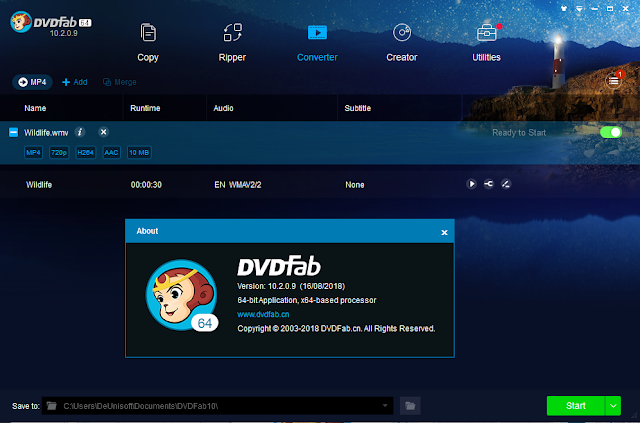Viewport: 640px width, 423px height.
Task: Open the www.dvdfab.cn link
Action: 263,314
